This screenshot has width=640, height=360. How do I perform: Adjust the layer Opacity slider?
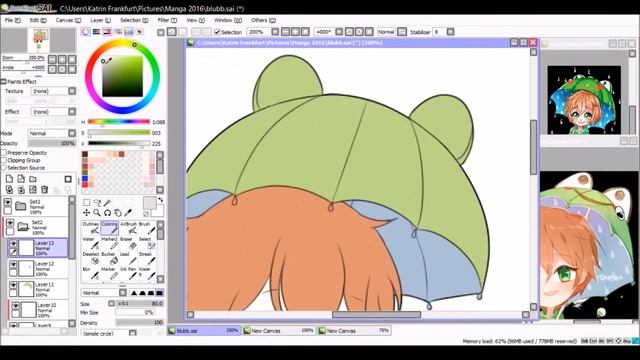pos(52,144)
